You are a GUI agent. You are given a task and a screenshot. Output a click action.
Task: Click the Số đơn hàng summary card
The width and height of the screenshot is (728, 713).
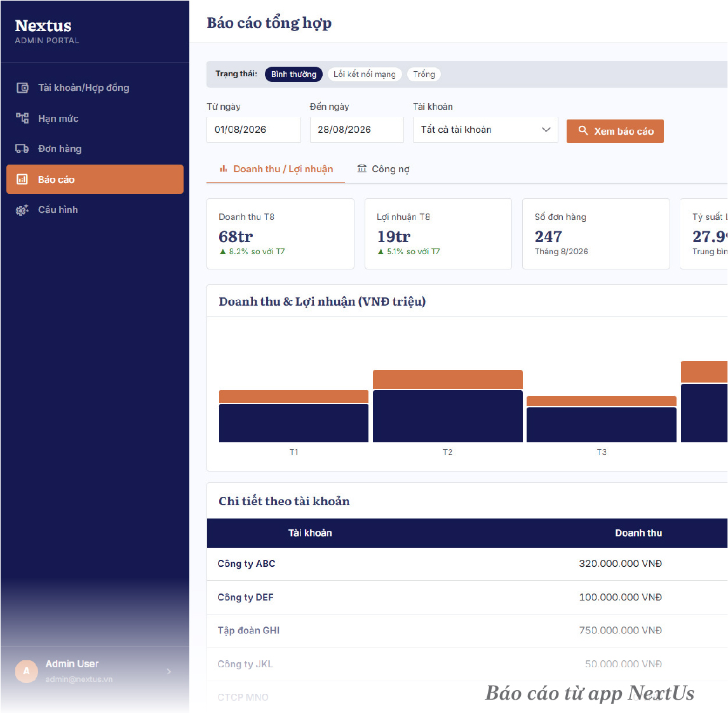(x=596, y=234)
